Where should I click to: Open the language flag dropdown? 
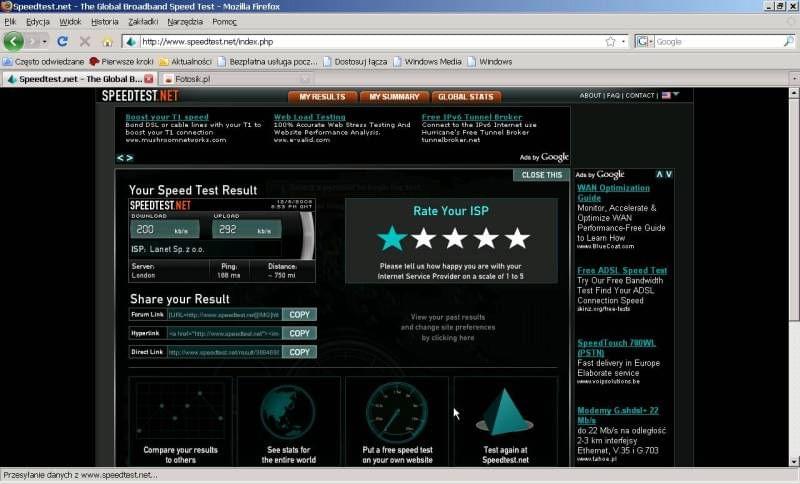(x=670, y=95)
